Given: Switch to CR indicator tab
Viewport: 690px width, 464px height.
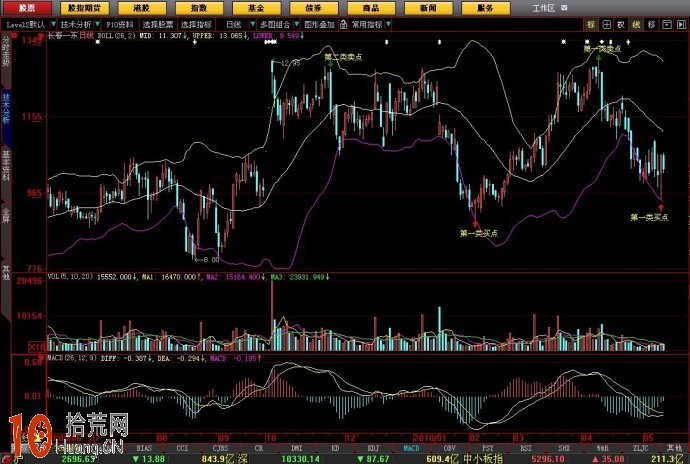Looking at the screenshot, I should click(x=259, y=448).
